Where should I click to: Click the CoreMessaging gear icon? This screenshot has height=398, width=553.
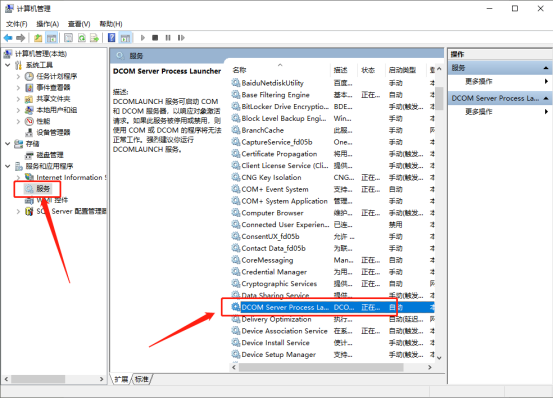click(235, 260)
